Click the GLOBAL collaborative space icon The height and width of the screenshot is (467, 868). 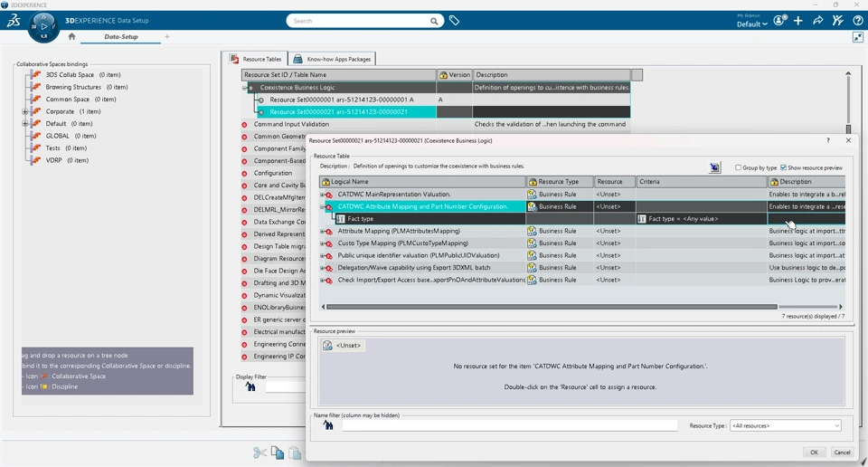tap(36, 136)
